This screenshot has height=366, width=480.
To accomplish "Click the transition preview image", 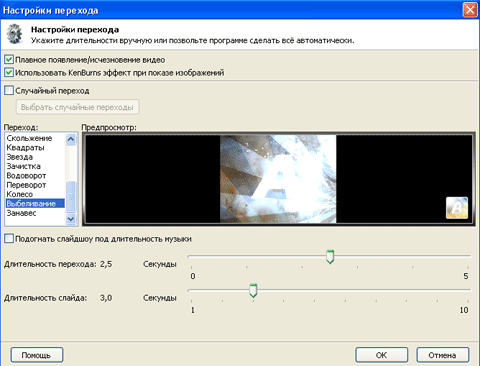I will 278,179.
